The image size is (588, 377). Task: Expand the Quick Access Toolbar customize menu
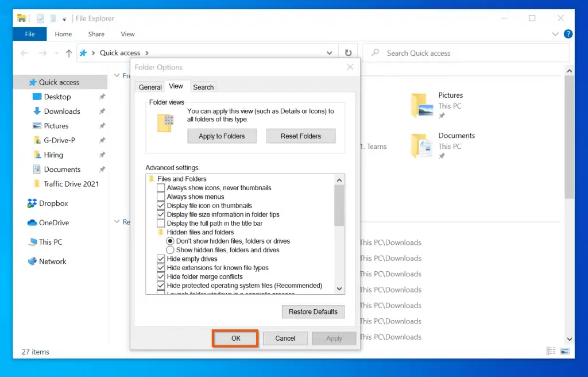coord(64,18)
